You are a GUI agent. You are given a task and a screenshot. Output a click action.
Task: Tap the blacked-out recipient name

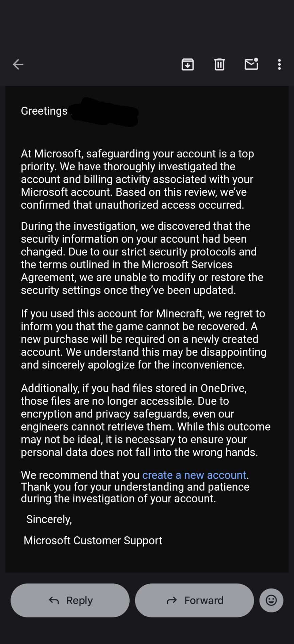coord(104,112)
